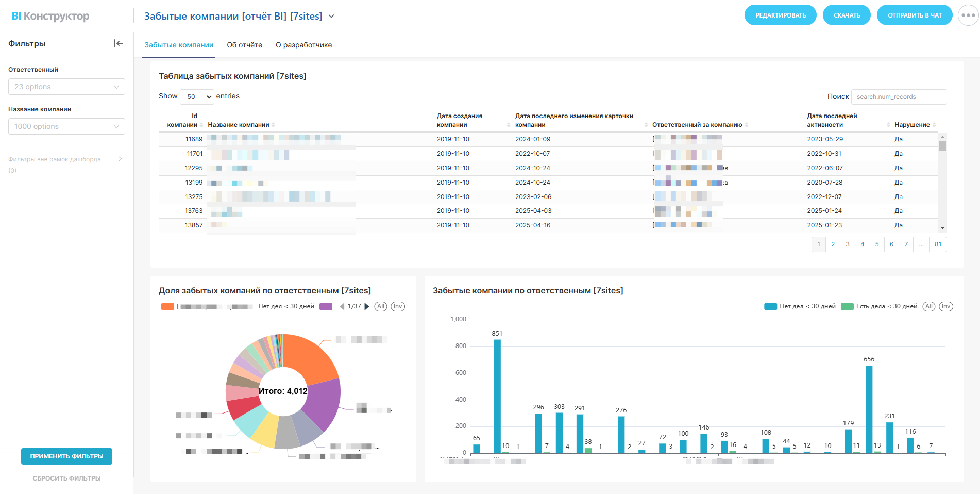Open the three-dots more options menu
The height and width of the screenshot is (495, 980).
tap(968, 15)
